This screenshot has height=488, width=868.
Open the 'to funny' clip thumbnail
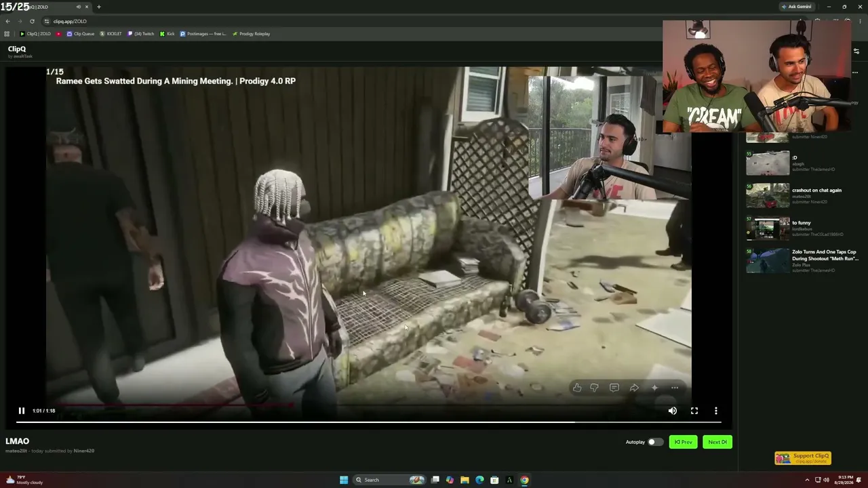768,228
